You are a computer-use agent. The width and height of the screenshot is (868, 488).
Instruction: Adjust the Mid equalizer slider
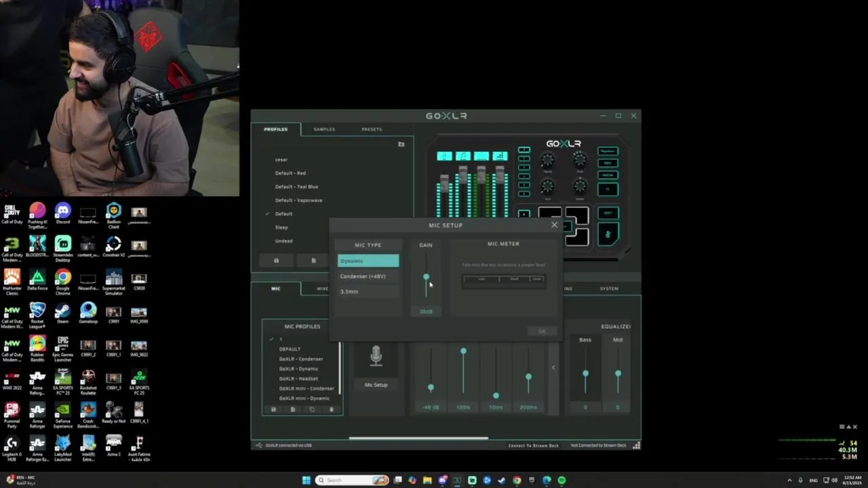point(618,373)
